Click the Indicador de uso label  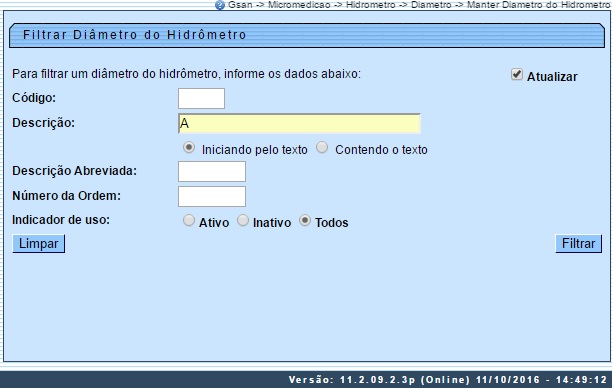(x=61, y=220)
